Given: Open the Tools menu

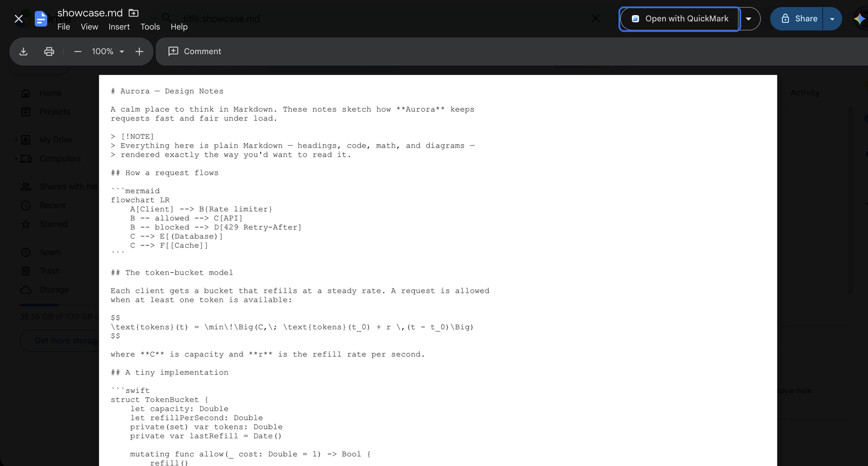Looking at the screenshot, I should [150, 27].
